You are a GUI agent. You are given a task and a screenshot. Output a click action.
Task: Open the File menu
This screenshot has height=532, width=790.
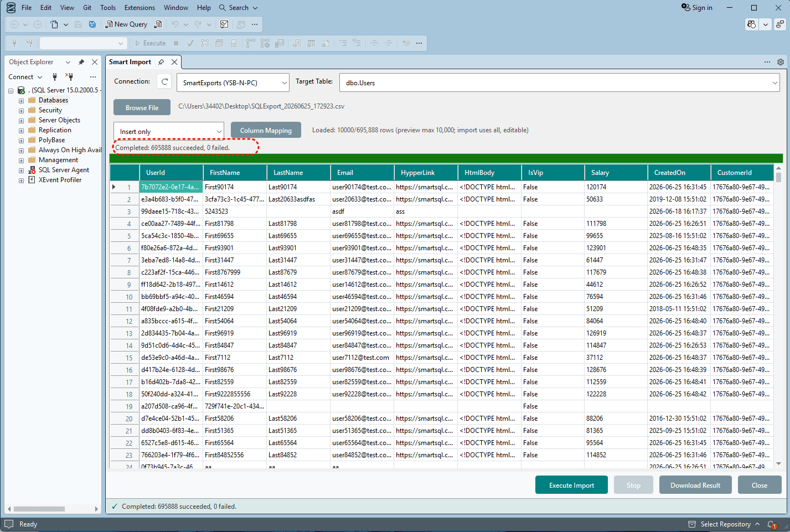(27, 8)
